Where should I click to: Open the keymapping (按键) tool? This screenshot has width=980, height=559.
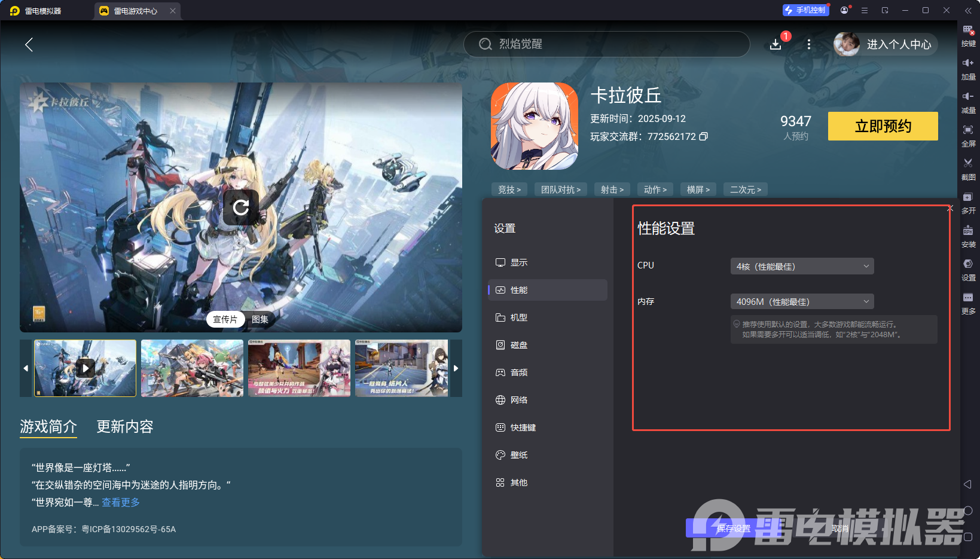[x=969, y=35]
